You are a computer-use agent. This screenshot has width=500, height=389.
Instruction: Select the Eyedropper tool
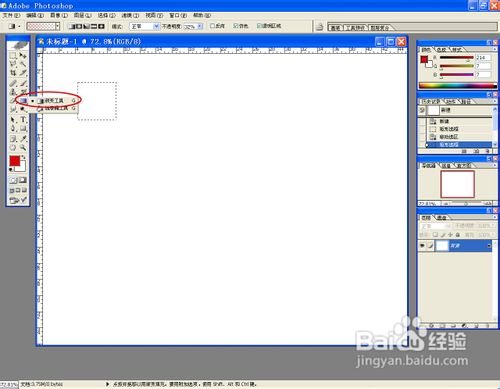point(23,139)
